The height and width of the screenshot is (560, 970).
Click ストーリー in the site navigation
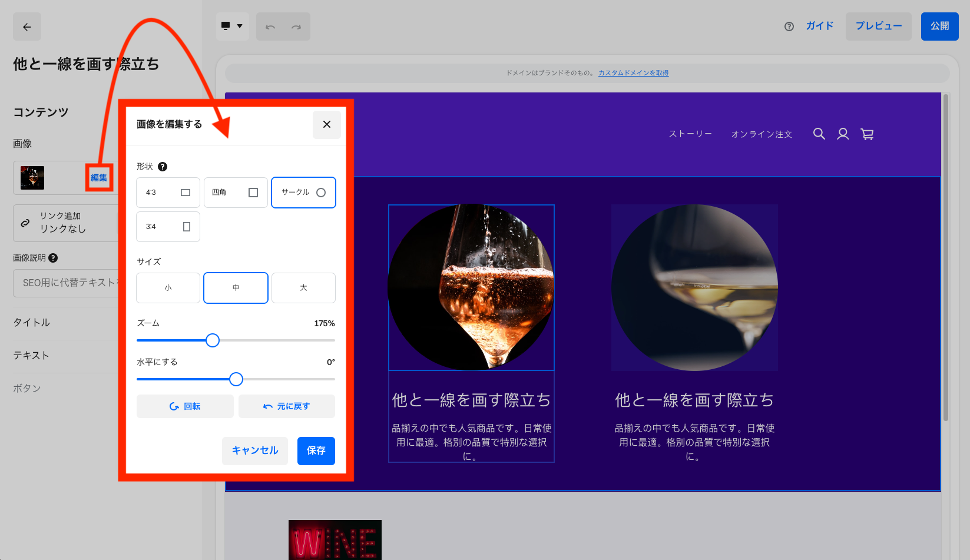click(x=690, y=134)
